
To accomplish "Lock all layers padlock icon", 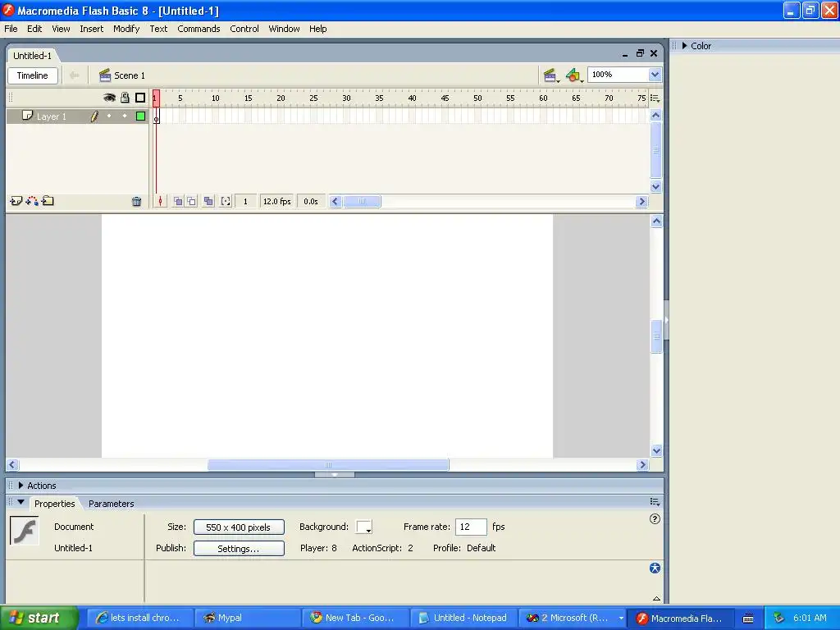I will coord(125,98).
